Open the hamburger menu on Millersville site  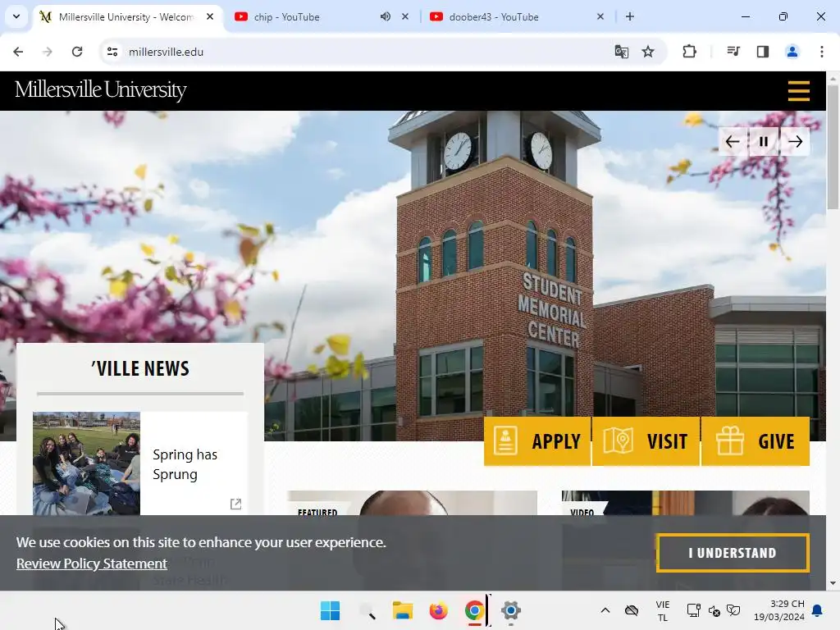(798, 90)
